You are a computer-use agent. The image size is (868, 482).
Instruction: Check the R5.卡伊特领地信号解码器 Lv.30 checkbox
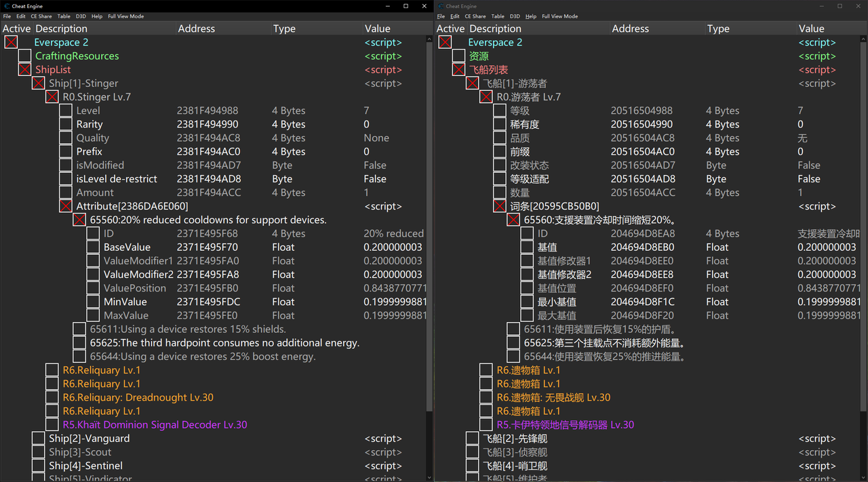pyautogui.click(x=486, y=424)
